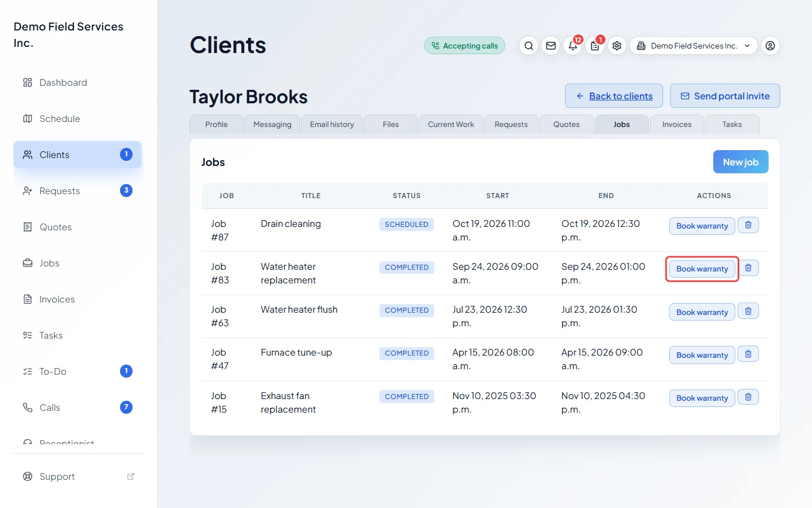Click Back to clients link
The image size is (812, 508).
pos(615,96)
